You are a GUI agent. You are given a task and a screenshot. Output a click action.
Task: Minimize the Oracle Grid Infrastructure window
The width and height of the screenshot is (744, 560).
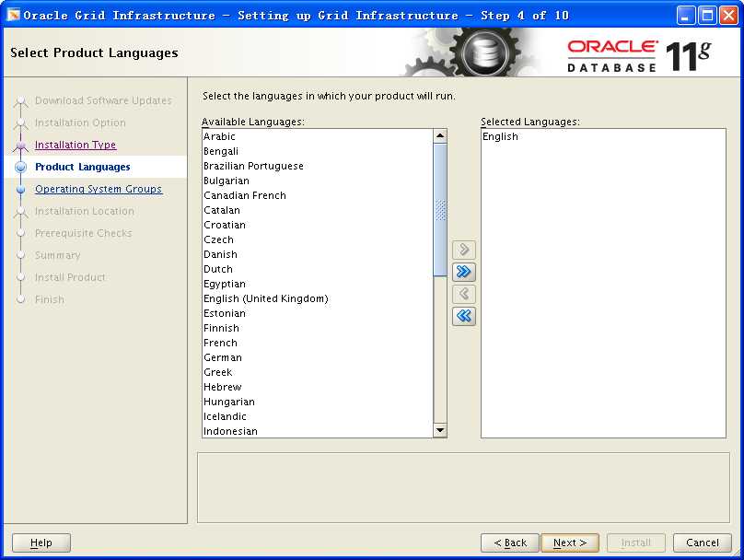(x=685, y=16)
